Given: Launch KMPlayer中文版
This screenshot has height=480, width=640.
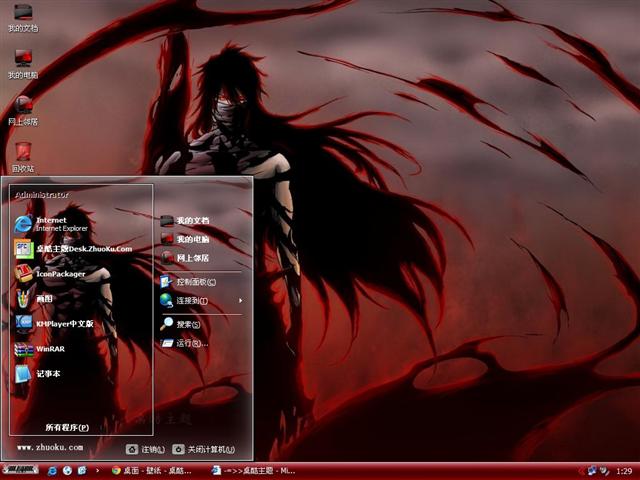Looking at the screenshot, I should 54,324.
